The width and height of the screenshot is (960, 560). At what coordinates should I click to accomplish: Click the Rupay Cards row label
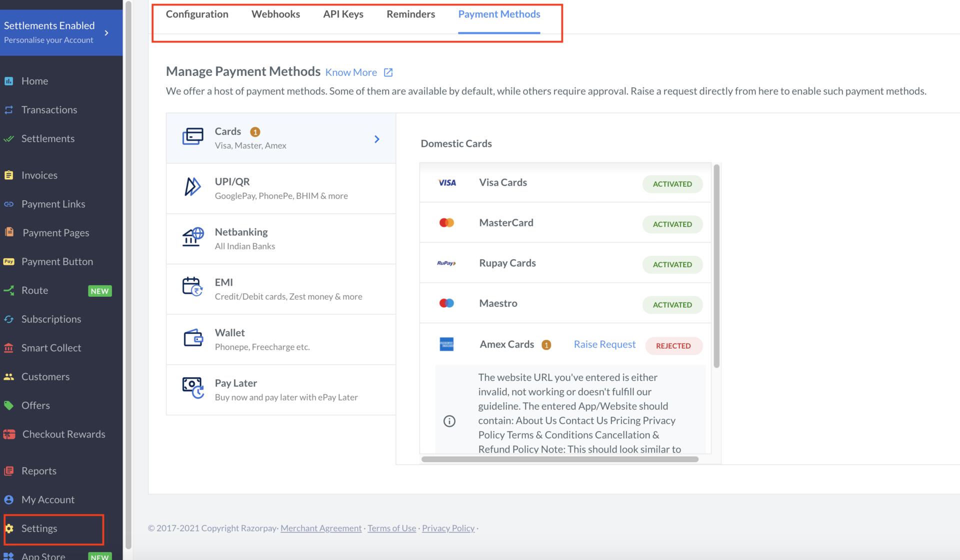tap(507, 263)
